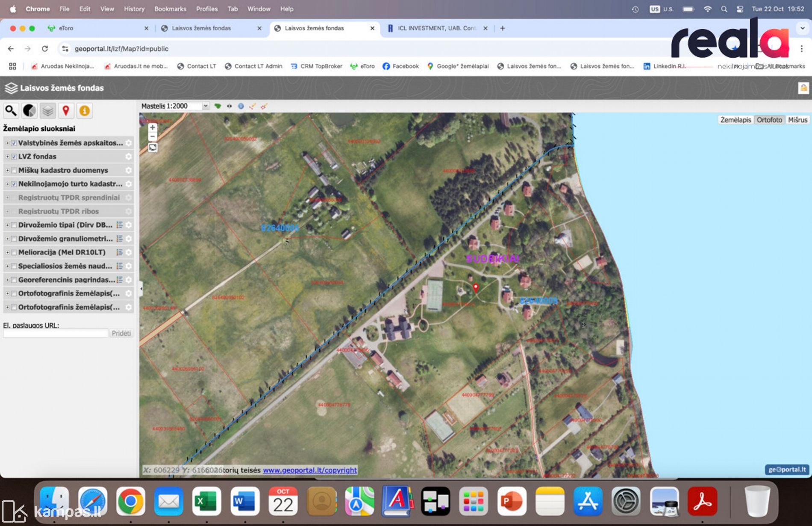
Task: Switch to the Žemėlapis basemap tab
Action: pos(735,120)
